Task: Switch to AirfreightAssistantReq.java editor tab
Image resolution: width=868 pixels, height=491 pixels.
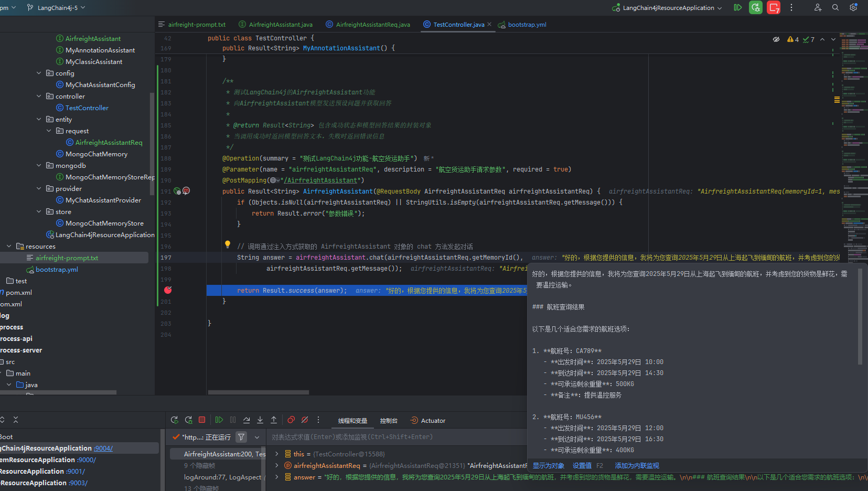Action: 368,25
